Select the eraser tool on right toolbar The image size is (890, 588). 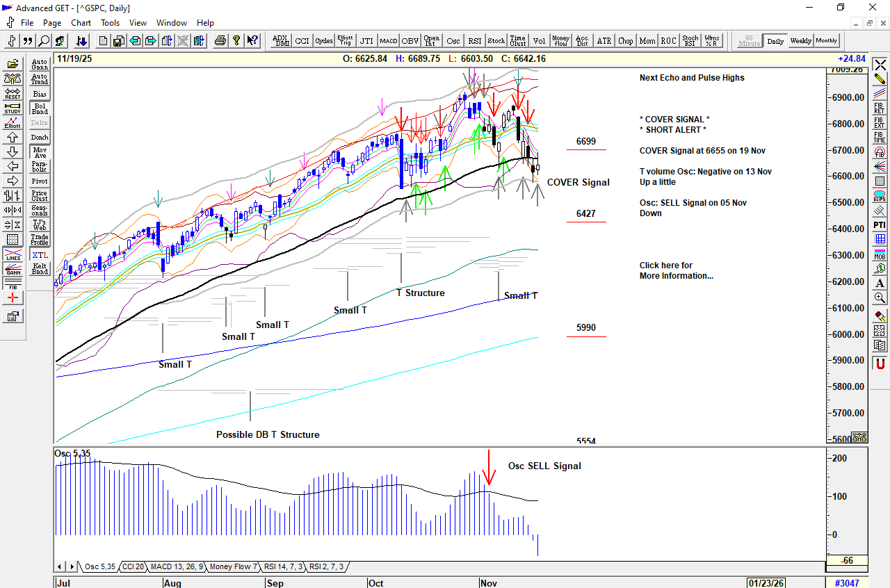tap(880, 315)
